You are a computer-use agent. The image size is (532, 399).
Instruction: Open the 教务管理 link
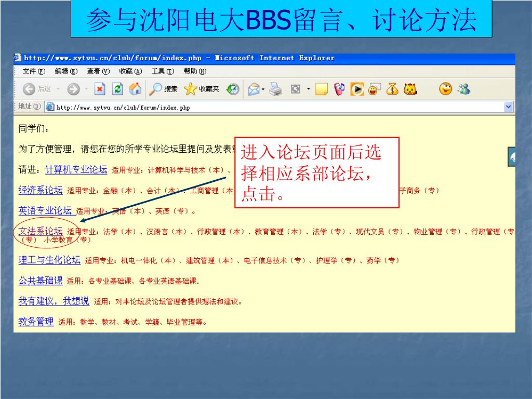point(36,321)
